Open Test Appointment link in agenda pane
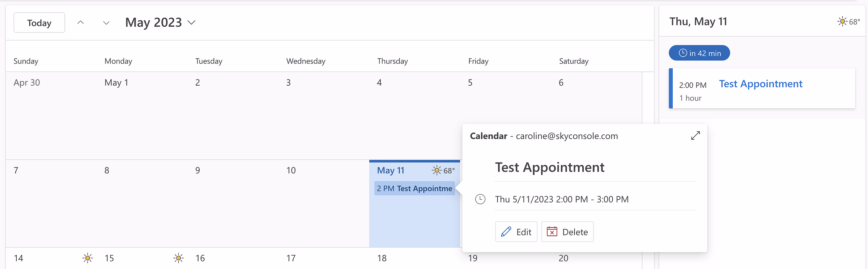This screenshot has width=868, height=269. click(x=761, y=84)
